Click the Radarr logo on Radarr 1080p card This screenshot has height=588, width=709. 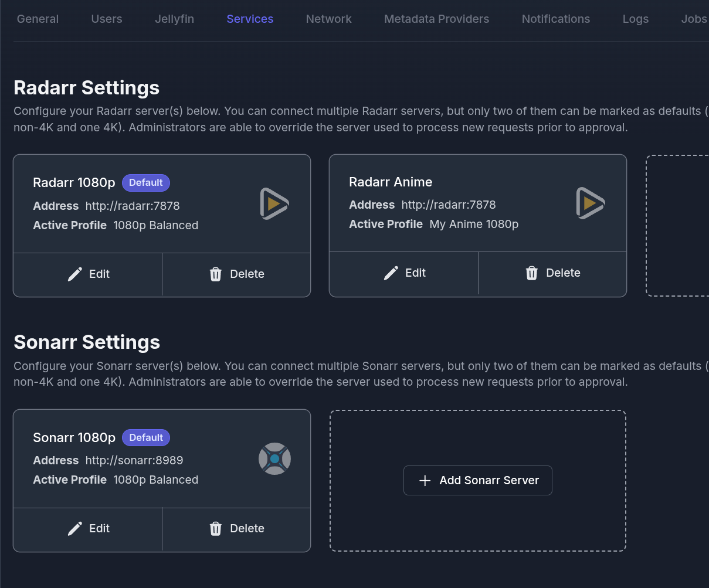274,204
